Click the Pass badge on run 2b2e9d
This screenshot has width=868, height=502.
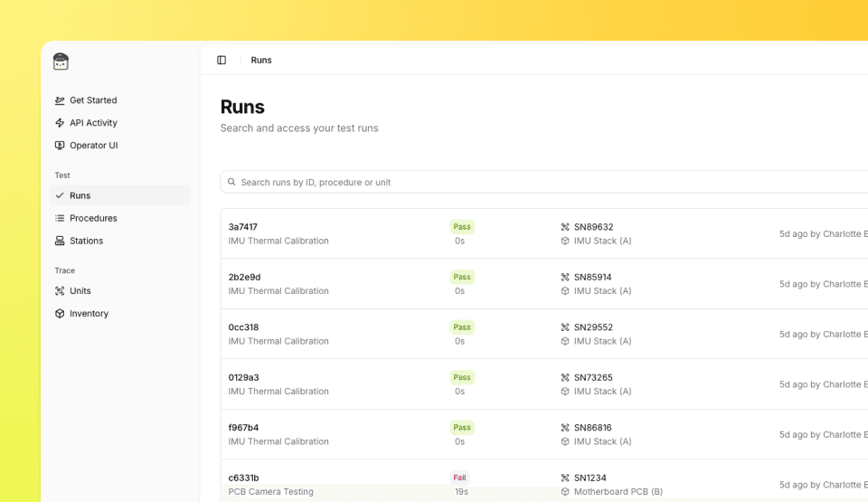(462, 277)
